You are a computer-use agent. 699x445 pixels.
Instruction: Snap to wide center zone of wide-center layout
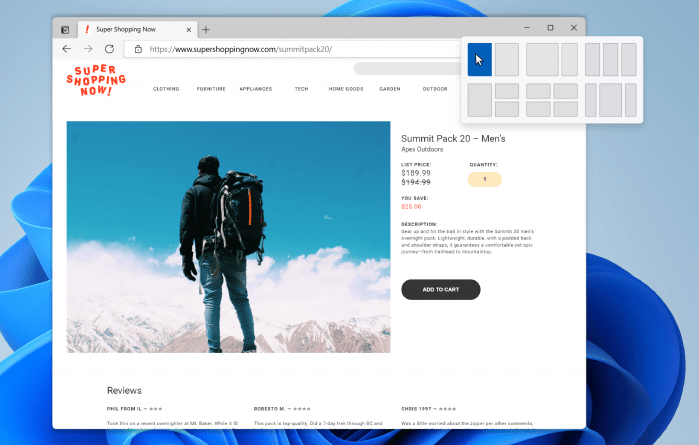610,100
